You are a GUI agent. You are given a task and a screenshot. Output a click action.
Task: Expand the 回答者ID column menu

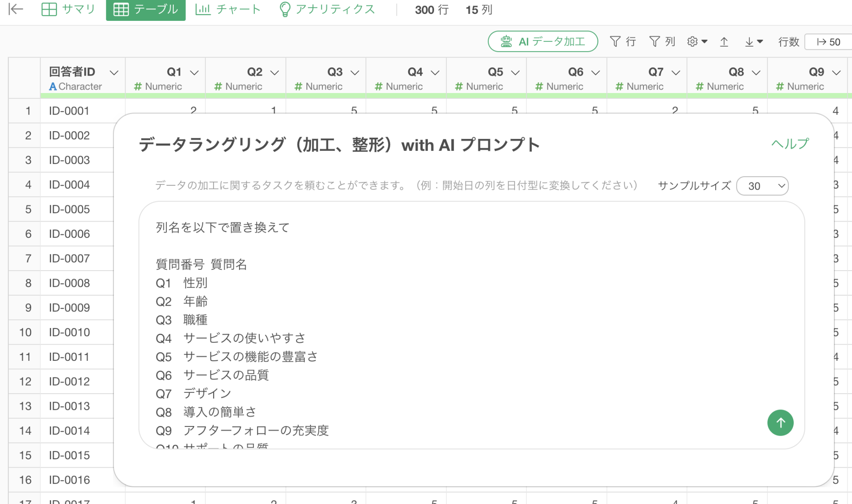coord(114,73)
